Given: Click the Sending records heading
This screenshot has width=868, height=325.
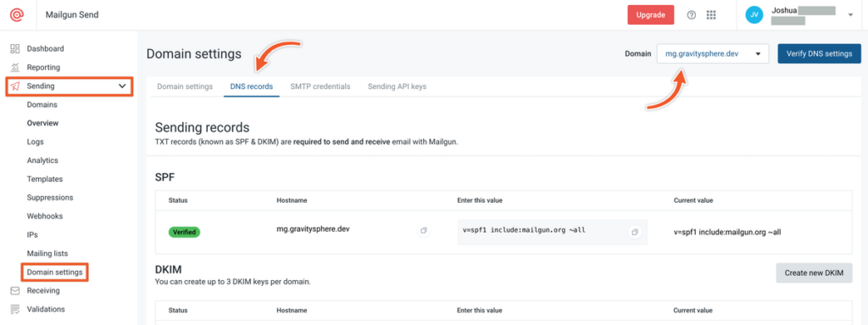Looking at the screenshot, I should (202, 127).
